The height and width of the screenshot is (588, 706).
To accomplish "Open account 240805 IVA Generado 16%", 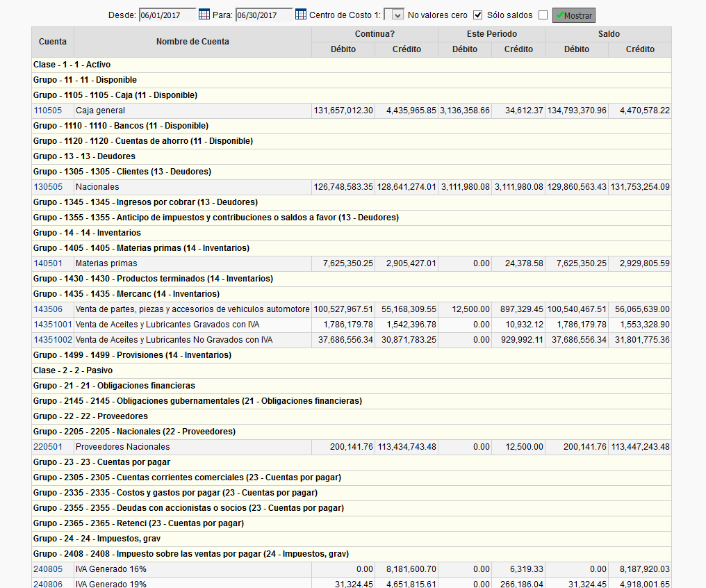I will click(x=47, y=569).
